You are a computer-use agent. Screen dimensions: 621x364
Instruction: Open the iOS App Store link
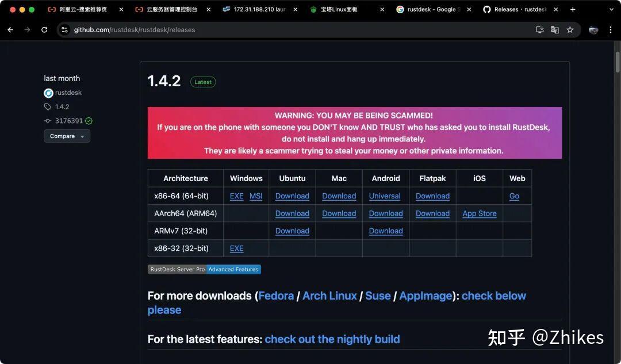[479, 213]
